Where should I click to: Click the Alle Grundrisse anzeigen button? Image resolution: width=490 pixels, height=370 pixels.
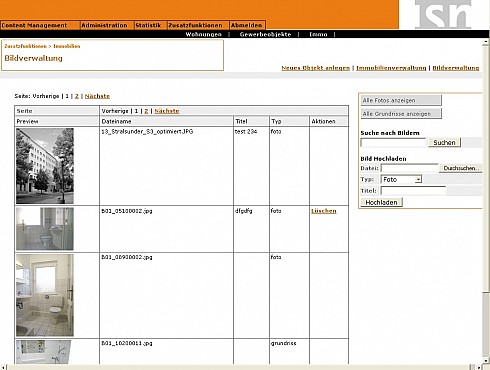pyautogui.click(x=401, y=114)
